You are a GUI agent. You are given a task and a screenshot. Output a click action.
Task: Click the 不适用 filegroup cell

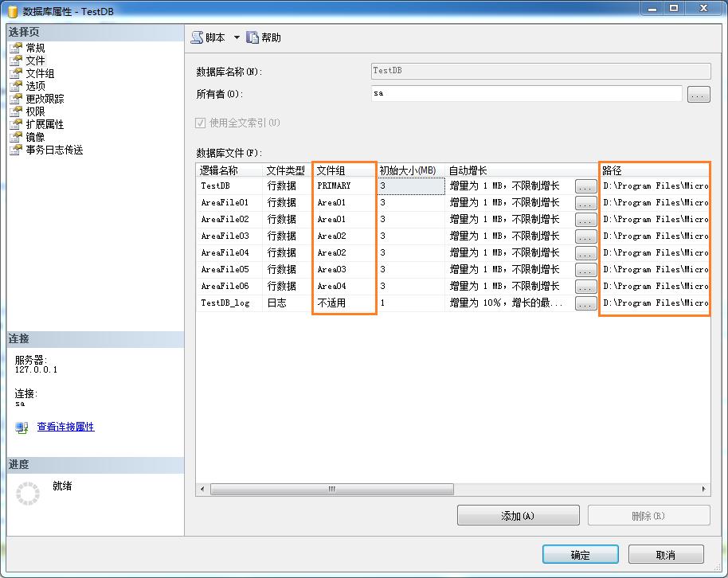(x=345, y=303)
